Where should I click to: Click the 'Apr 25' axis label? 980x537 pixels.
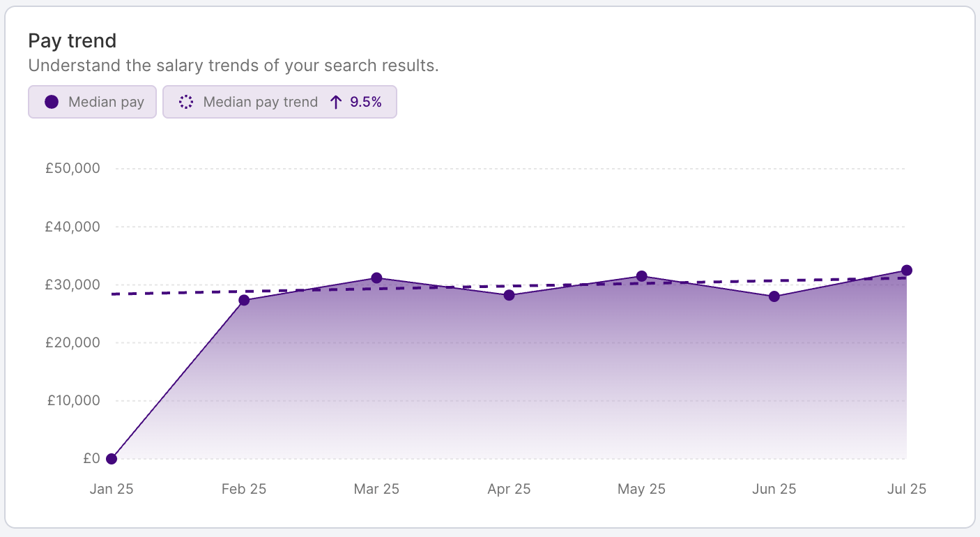(509, 489)
